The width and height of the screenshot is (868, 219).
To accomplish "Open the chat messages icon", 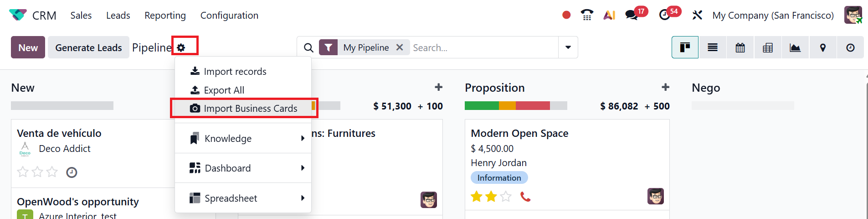I will 632,15.
